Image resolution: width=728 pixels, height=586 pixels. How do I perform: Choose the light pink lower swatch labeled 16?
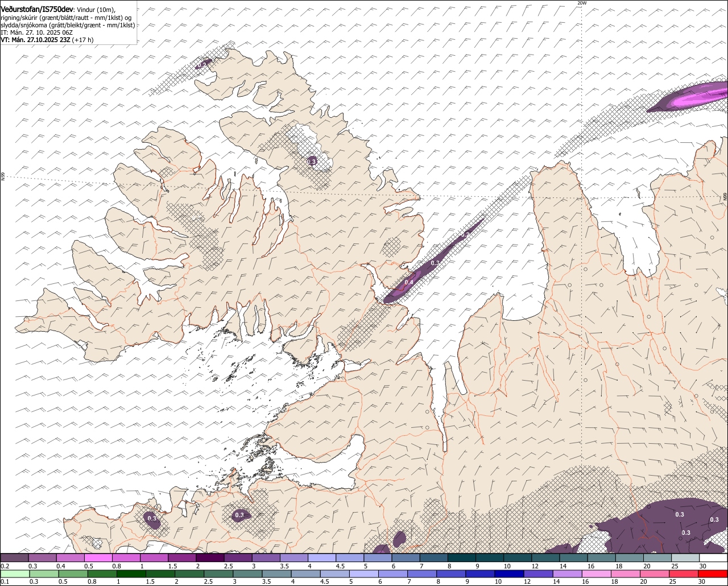point(597,574)
